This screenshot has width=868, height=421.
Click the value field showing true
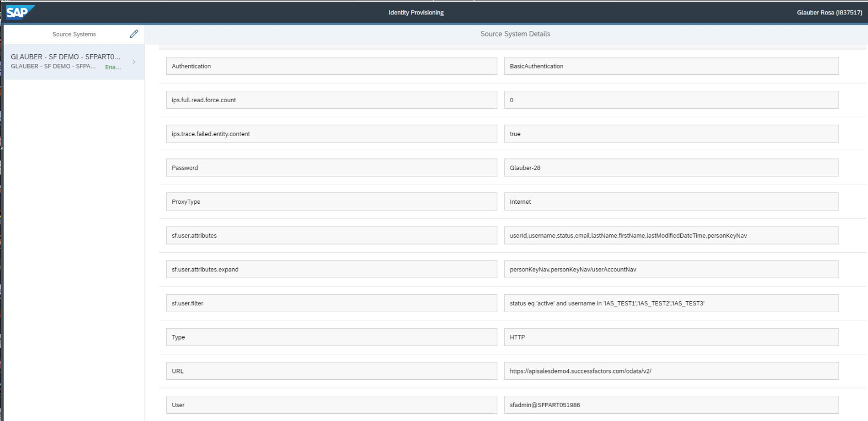point(672,134)
